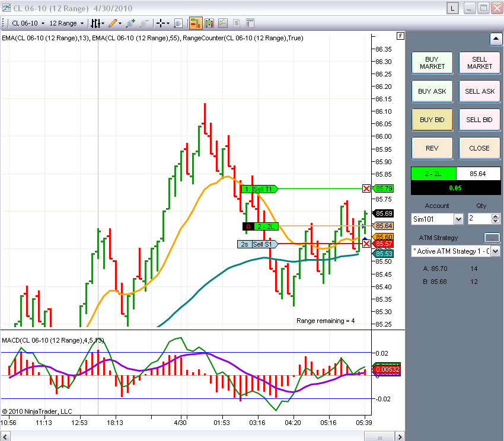
Task: Select the 2 - 2L position marker on chart
Action: (x=260, y=226)
